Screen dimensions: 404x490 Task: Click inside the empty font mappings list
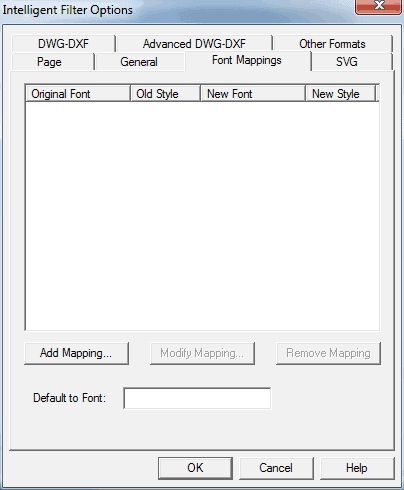coord(202,216)
